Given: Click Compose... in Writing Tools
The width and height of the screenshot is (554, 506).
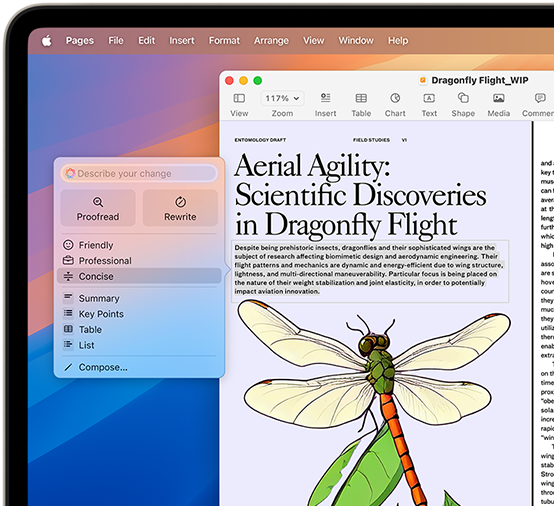Looking at the screenshot, I should pos(139,367).
